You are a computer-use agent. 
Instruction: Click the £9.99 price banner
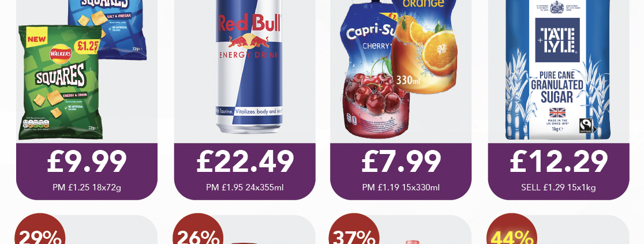pyautogui.click(x=87, y=171)
